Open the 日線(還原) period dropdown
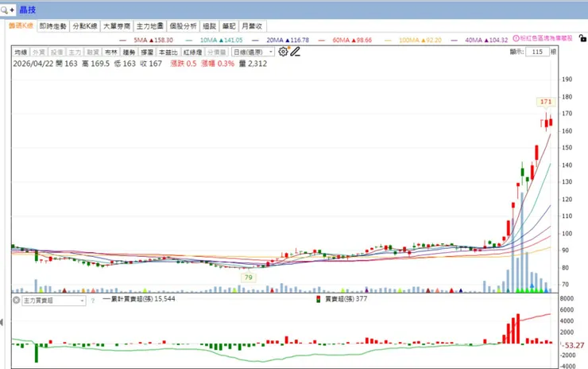 [x=253, y=52]
